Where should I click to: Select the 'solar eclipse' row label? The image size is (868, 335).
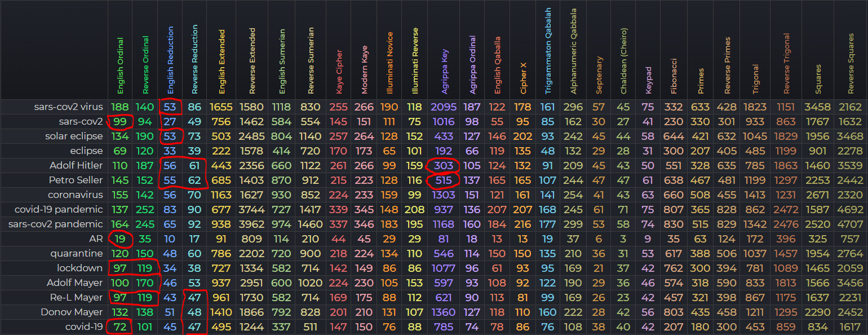pyautogui.click(x=74, y=136)
